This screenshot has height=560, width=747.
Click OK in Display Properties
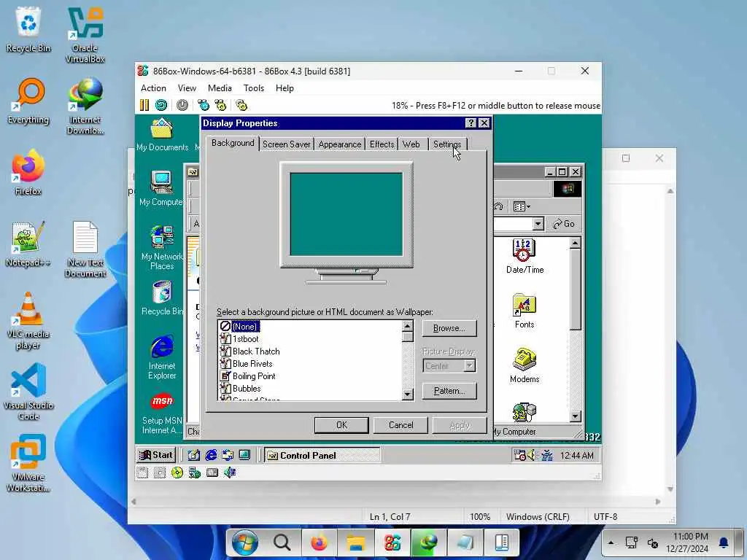click(341, 425)
